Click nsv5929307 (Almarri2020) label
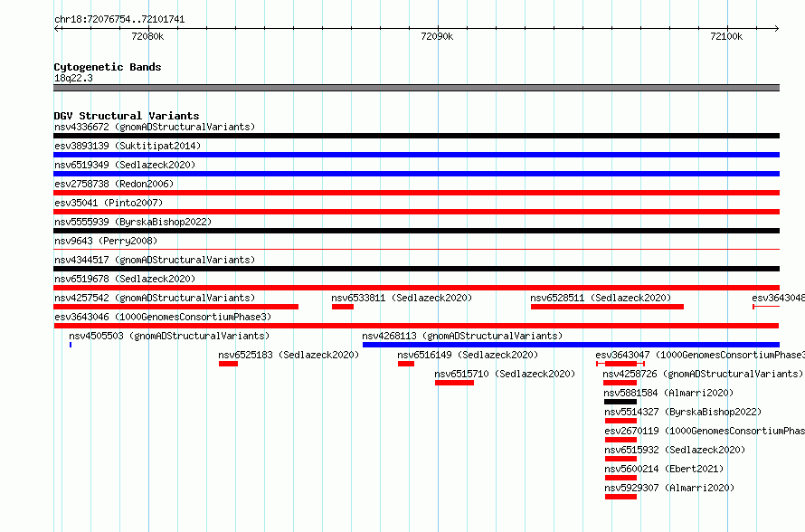The height and width of the screenshot is (532, 805). pos(669,488)
